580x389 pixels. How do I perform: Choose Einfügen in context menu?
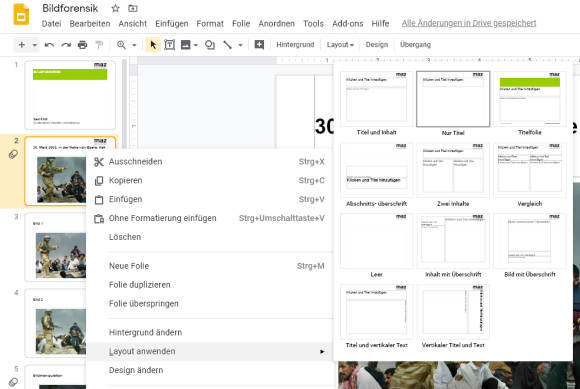(x=210, y=199)
